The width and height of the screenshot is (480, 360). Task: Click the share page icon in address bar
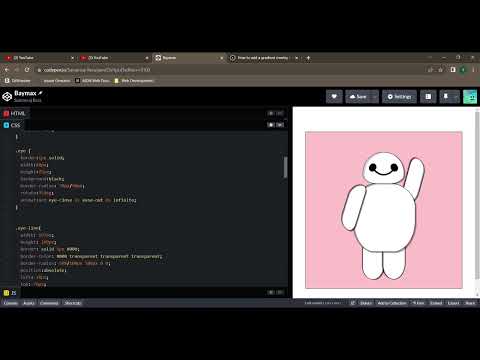(x=431, y=70)
